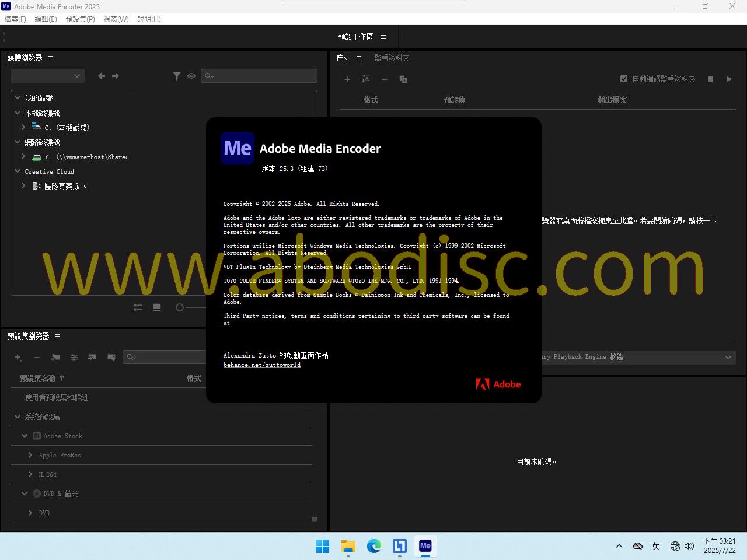Viewport: 747px width, 560px height.
Task: Expand the DVD presets row
Action: tap(30, 513)
